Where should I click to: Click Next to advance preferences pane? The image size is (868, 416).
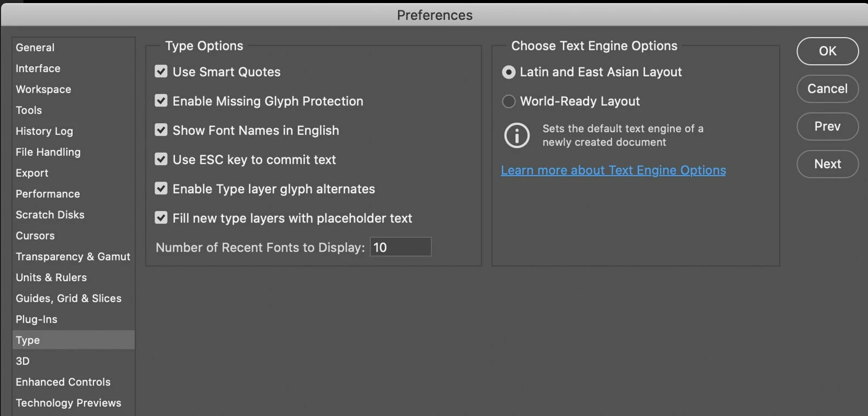pyautogui.click(x=827, y=164)
